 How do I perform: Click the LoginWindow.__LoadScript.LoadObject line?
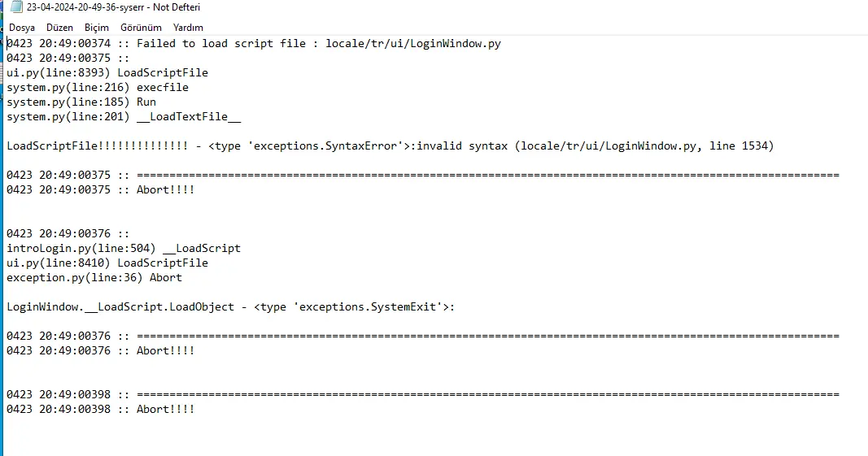pyautogui.click(x=122, y=307)
